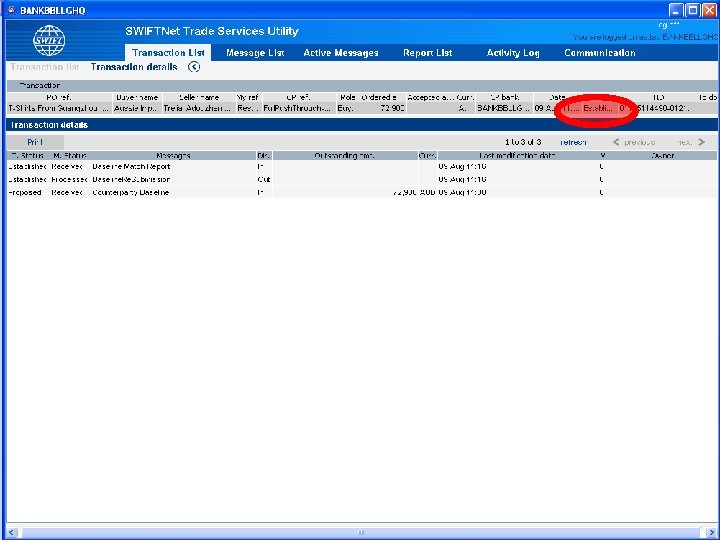This screenshot has width=720, height=540.
Task: Click the M. Status column header
Action: click(69, 156)
